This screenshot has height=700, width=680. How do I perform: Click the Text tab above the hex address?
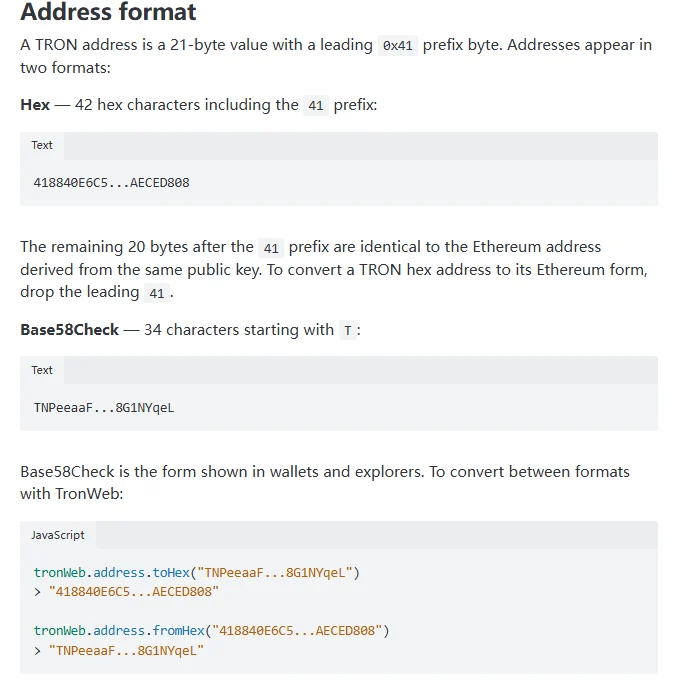point(42,146)
